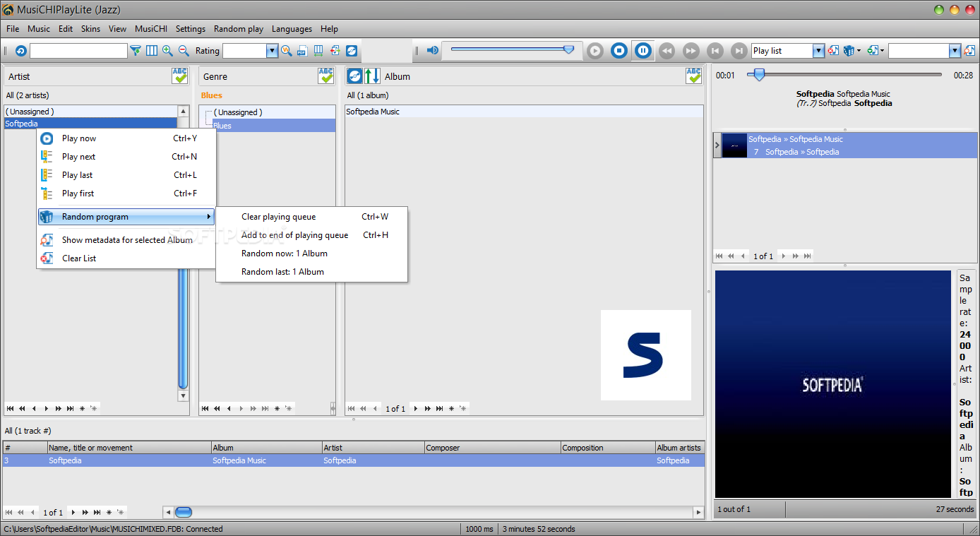The image size is (980, 536).
Task: Open the File menu
Action: (x=13, y=29)
